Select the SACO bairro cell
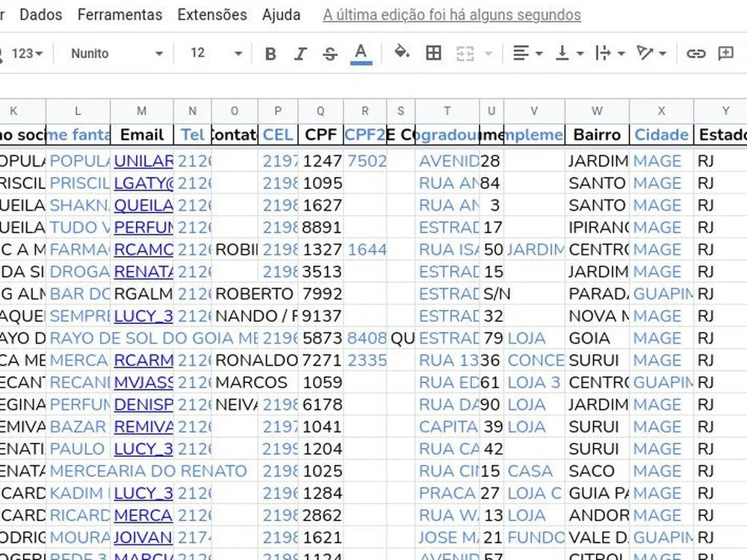Screen dimensions: 747x560 (x=597, y=471)
